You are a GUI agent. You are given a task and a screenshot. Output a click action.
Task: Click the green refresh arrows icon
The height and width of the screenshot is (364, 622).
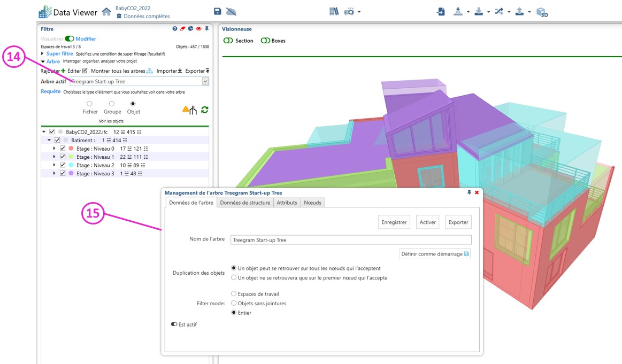pos(204,110)
